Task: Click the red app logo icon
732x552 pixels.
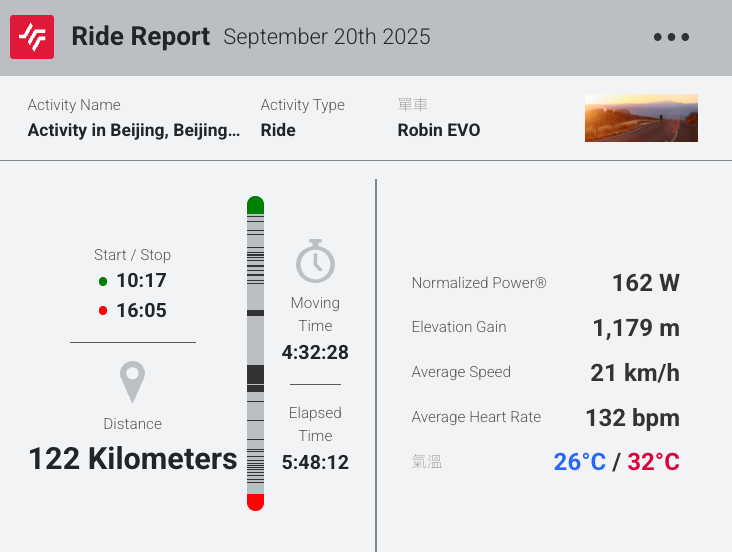Action: tap(32, 38)
